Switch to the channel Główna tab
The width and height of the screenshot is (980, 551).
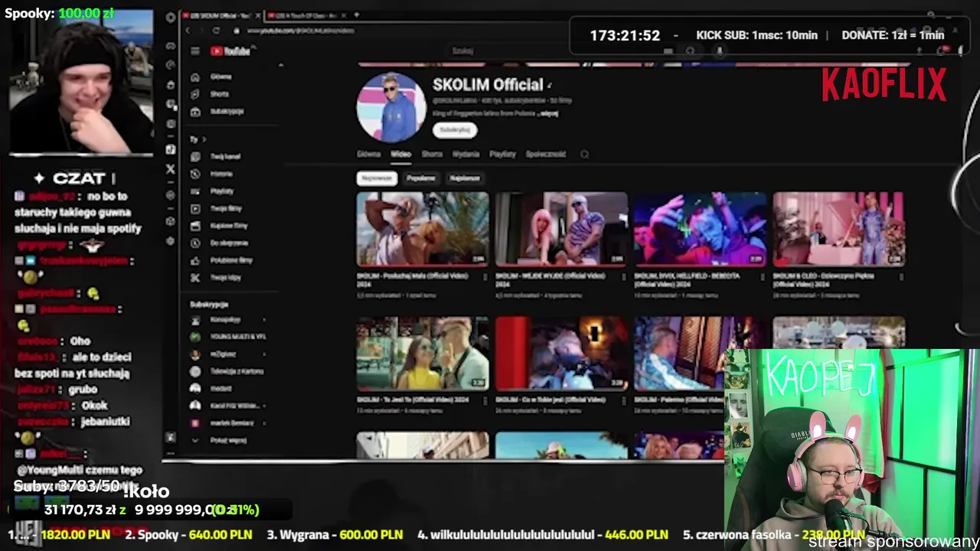click(x=368, y=154)
